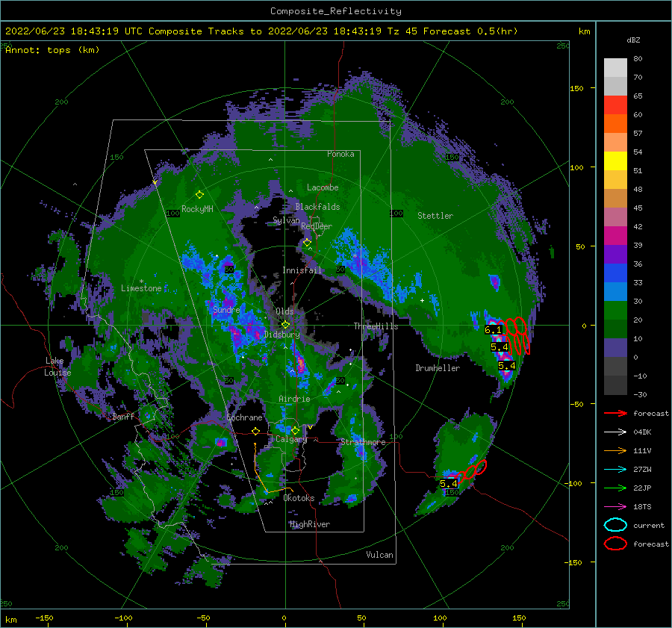
Task: Click the Sundre label
Action: pyautogui.click(x=226, y=309)
